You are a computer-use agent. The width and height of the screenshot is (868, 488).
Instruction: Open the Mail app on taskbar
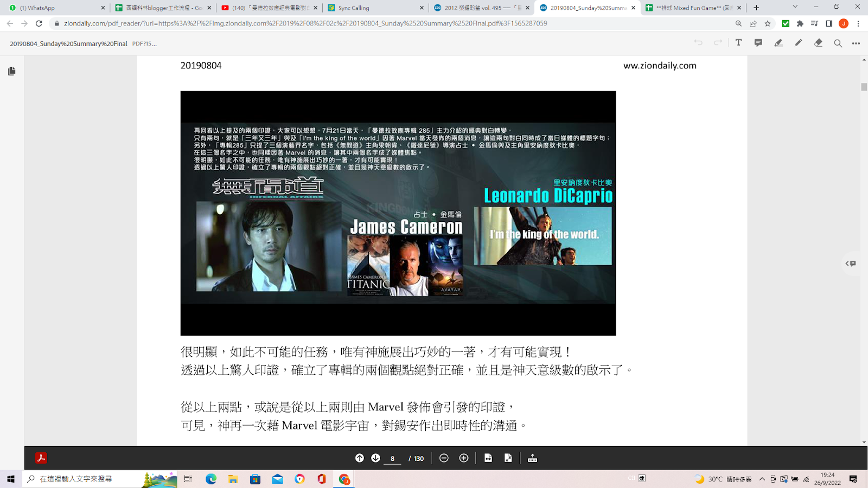pyautogui.click(x=277, y=479)
